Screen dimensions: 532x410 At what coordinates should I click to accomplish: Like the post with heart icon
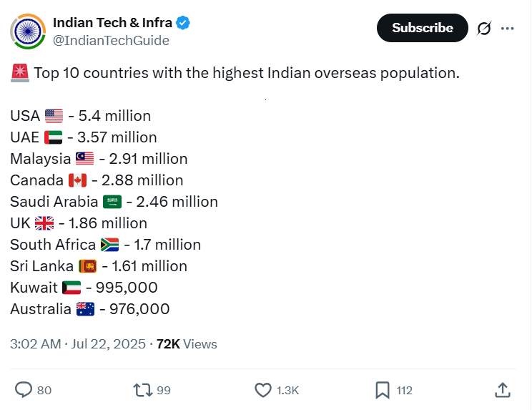point(263,390)
